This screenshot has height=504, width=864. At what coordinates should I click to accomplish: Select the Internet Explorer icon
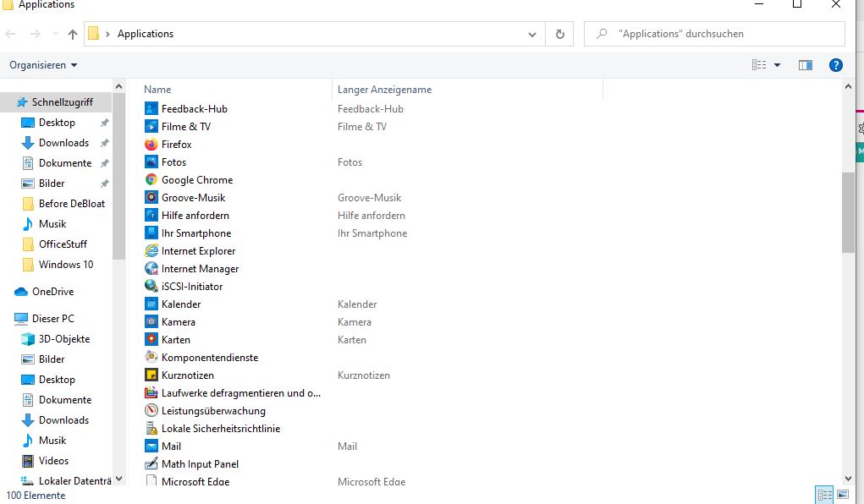click(x=151, y=250)
